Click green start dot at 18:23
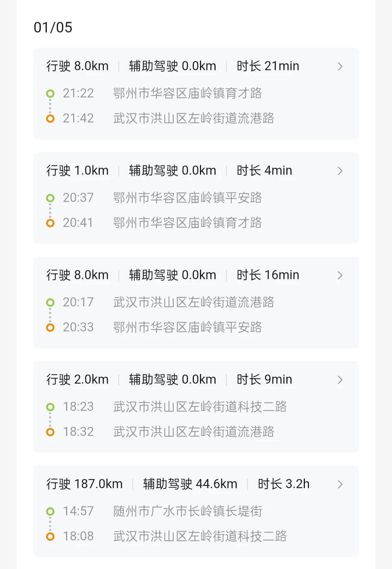Viewport: 392px width, 569px height. click(x=50, y=407)
